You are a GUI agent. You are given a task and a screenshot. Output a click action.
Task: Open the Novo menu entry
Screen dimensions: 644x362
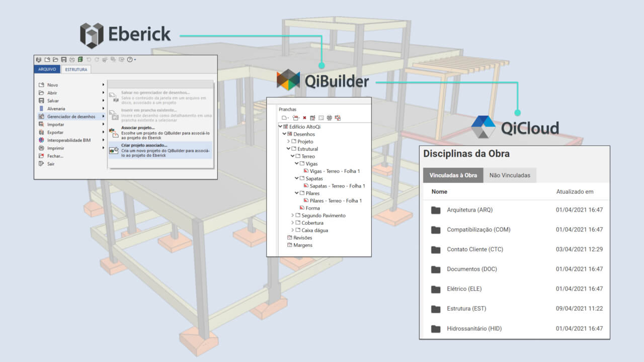(72, 85)
